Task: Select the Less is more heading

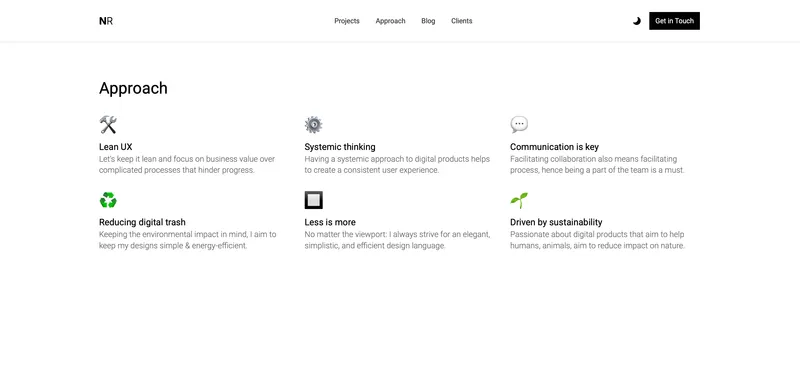Action: [x=330, y=222]
